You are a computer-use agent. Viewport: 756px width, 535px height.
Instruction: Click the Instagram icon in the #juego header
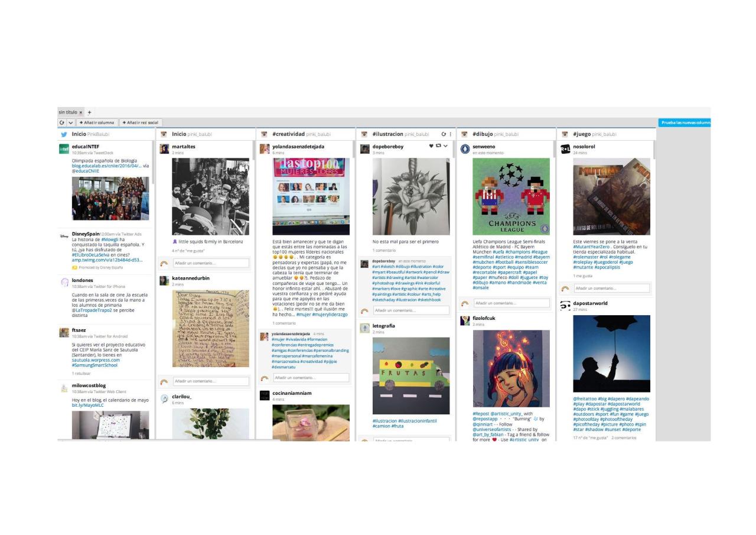pyautogui.click(x=565, y=134)
